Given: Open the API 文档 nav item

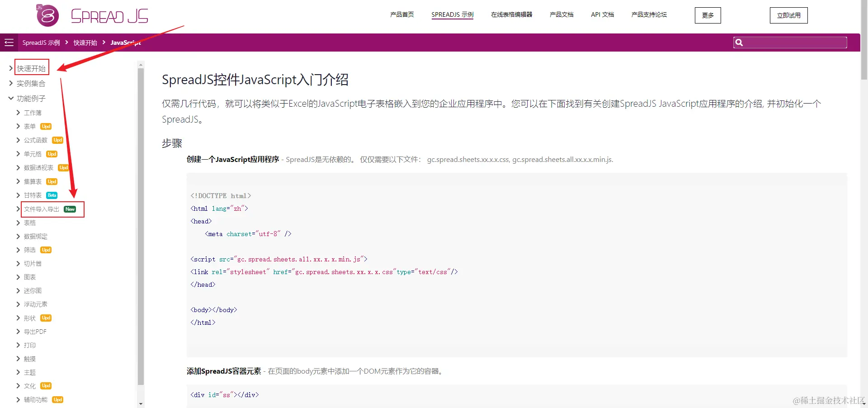Looking at the screenshot, I should coord(602,14).
